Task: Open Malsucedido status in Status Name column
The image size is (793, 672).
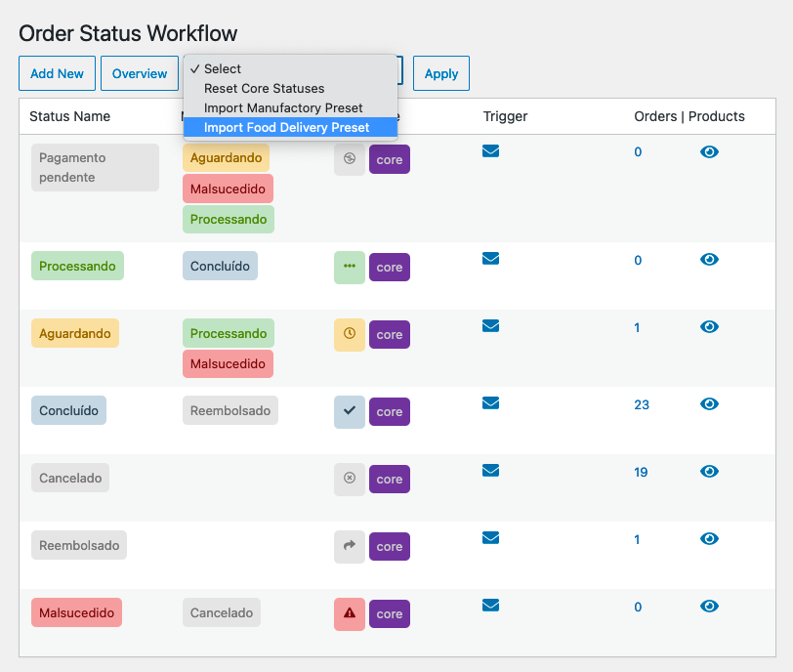Action: pos(76,612)
